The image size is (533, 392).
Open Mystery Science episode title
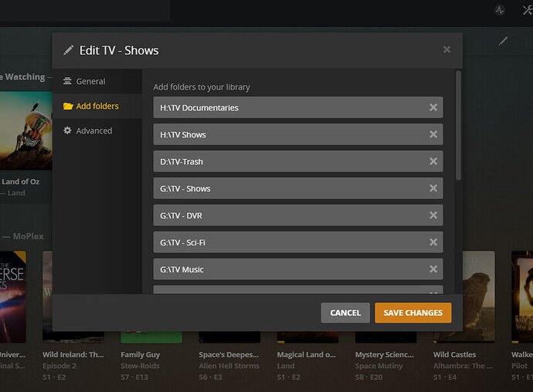pos(385,355)
